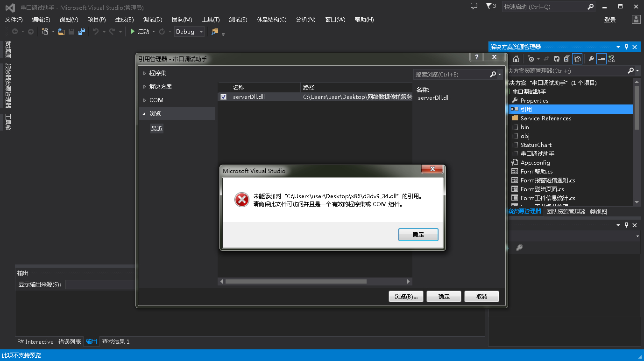Viewport: 644px width, 361px height.
Task: Click the Pending Changes Filter clock icon
Action: coord(531,59)
